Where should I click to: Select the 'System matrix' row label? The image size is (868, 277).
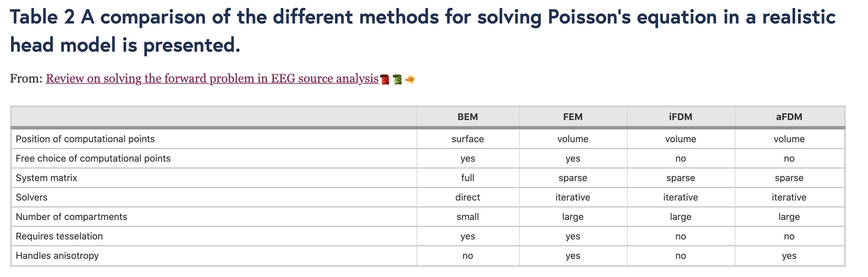(x=46, y=178)
